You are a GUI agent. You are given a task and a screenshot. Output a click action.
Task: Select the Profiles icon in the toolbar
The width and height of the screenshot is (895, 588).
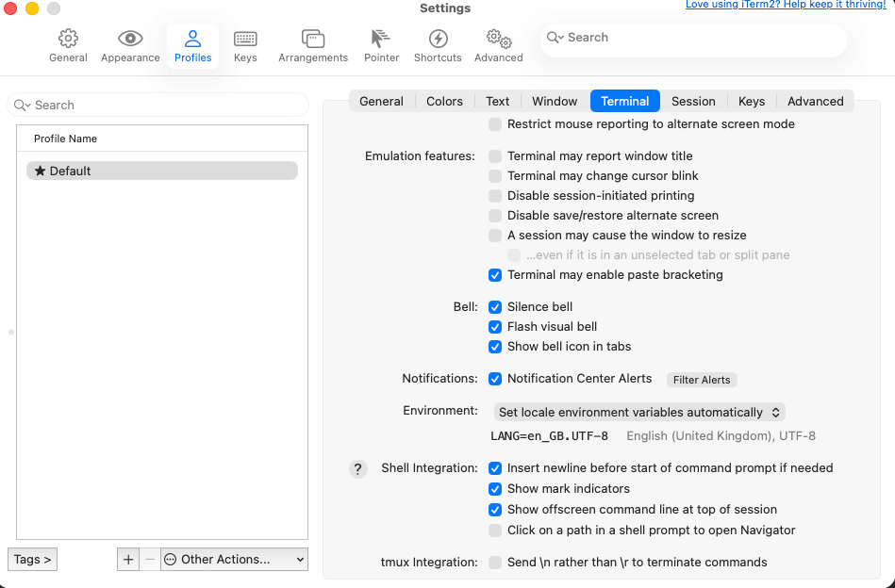192,42
